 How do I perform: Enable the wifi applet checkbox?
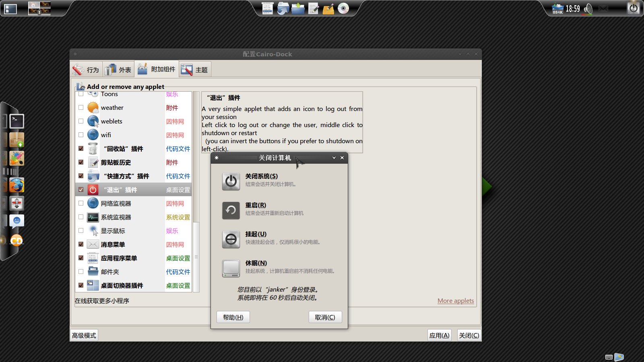click(x=81, y=135)
